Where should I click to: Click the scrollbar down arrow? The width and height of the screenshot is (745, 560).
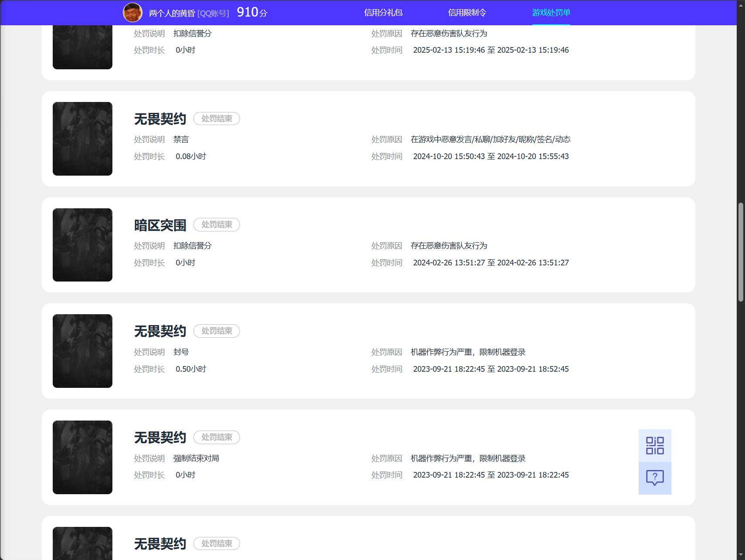tap(741, 556)
